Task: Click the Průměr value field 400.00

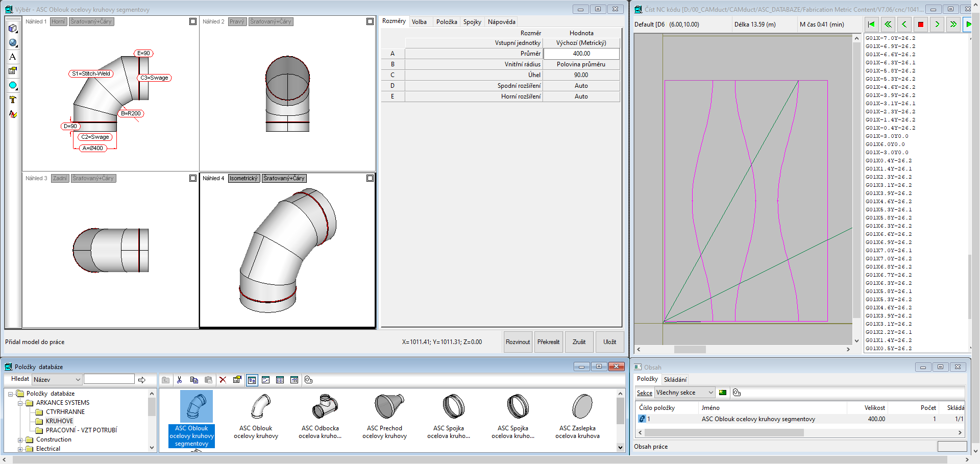Action: click(581, 54)
